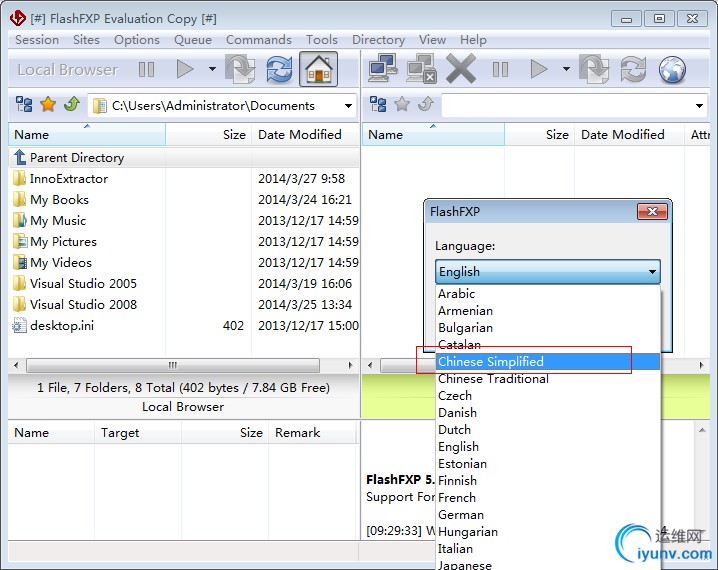
Task: Click the remote transfer queue icon
Action: click(x=594, y=70)
